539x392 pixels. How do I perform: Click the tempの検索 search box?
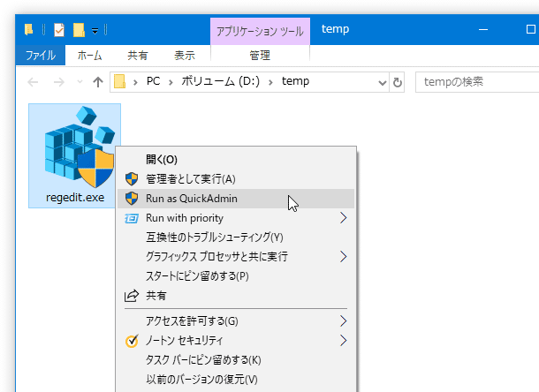tap(477, 82)
